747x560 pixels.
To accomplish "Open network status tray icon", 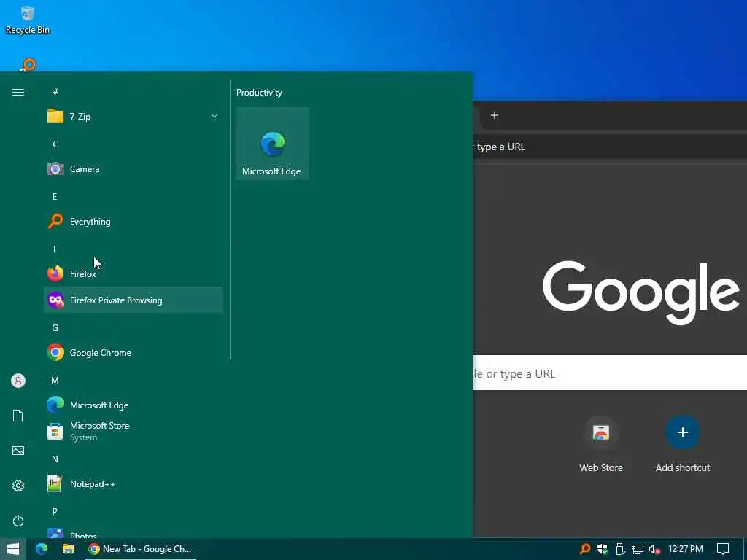I will pos(638,549).
